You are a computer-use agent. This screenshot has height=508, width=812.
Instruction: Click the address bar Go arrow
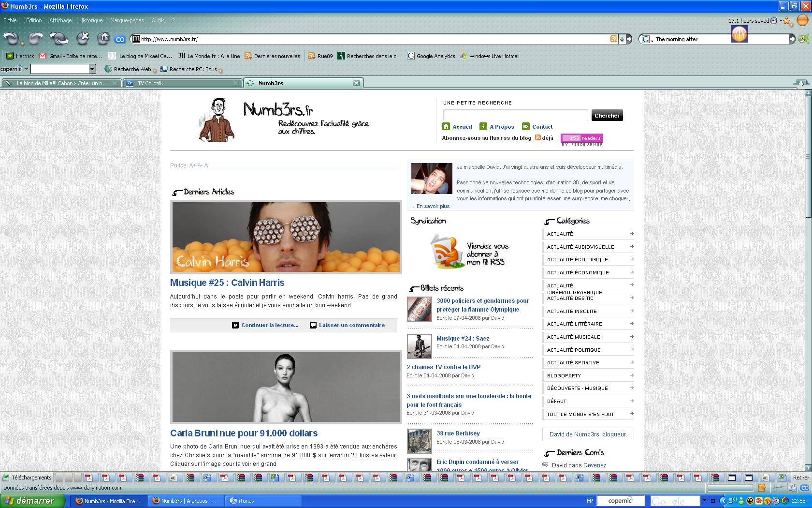click(x=629, y=39)
